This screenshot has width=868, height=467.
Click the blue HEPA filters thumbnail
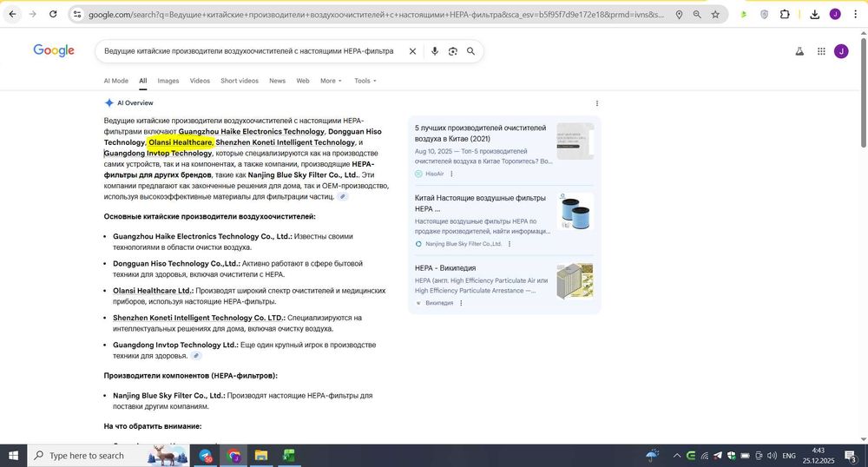click(575, 211)
